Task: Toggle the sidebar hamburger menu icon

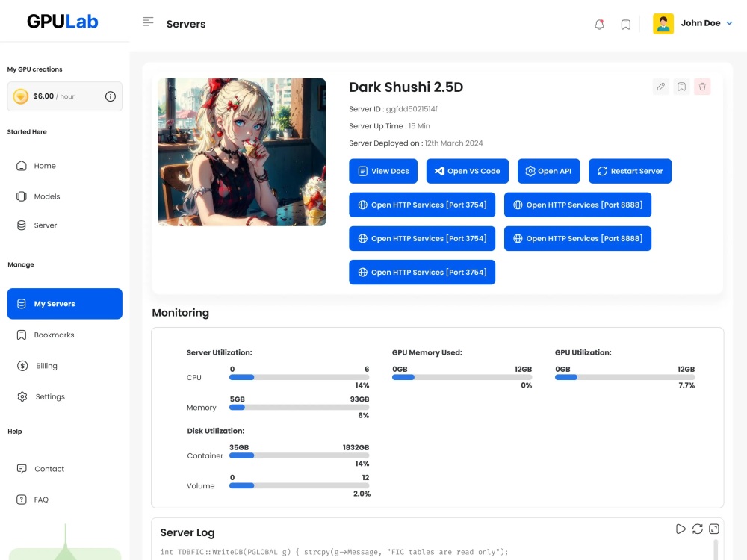Action: [148, 22]
